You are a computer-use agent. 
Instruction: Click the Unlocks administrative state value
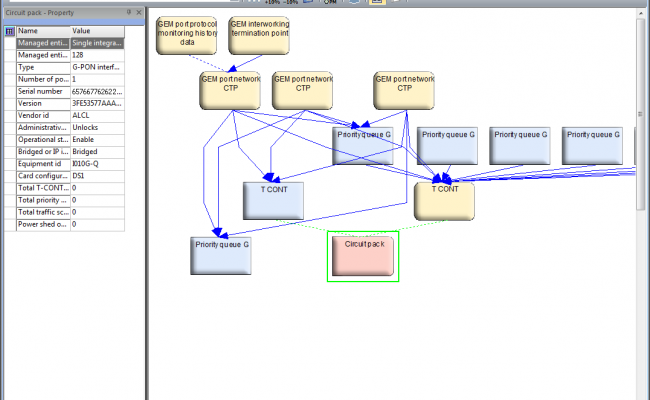pos(96,127)
